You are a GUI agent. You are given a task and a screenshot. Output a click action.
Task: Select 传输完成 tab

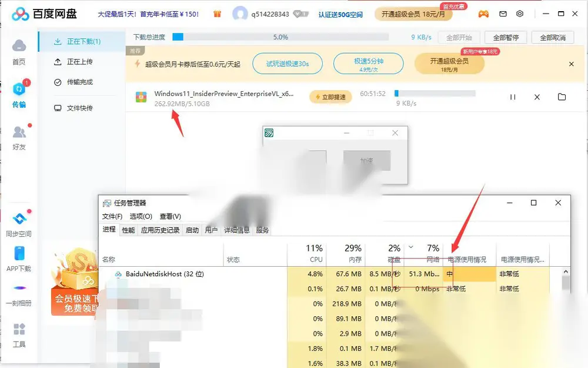[x=73, y=82]
